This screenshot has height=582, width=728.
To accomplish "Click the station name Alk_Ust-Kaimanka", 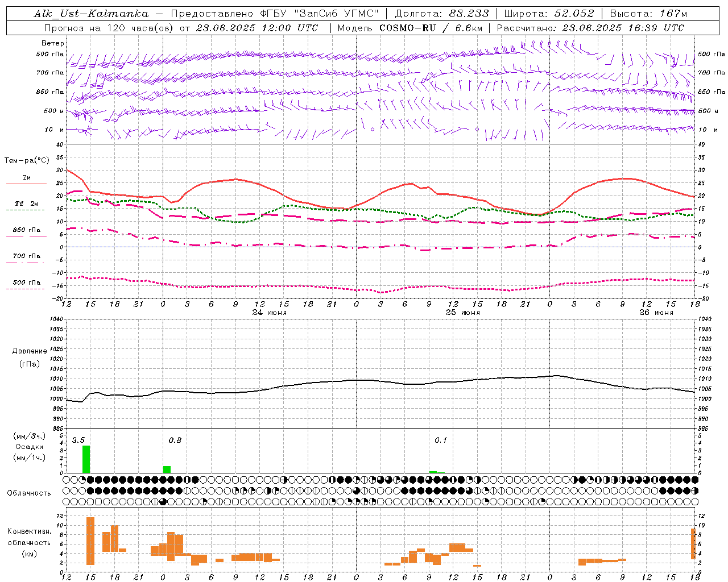I will tap(91, 14).
